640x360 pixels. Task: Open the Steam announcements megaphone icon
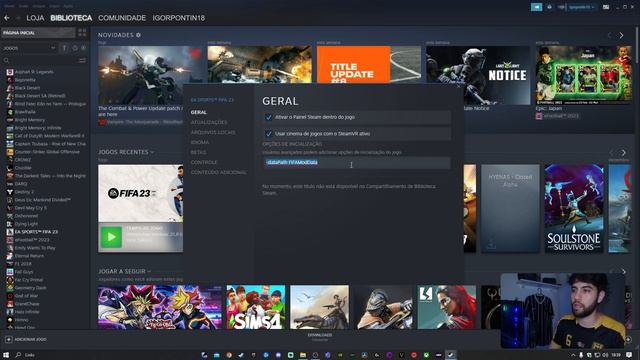pos(536,7)
